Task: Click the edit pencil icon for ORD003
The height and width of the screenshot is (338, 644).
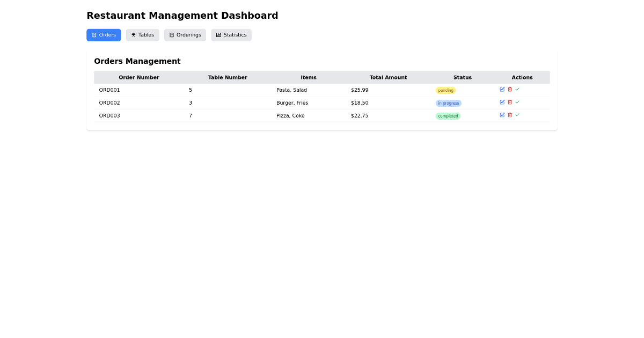Action: tap(502, 115)
